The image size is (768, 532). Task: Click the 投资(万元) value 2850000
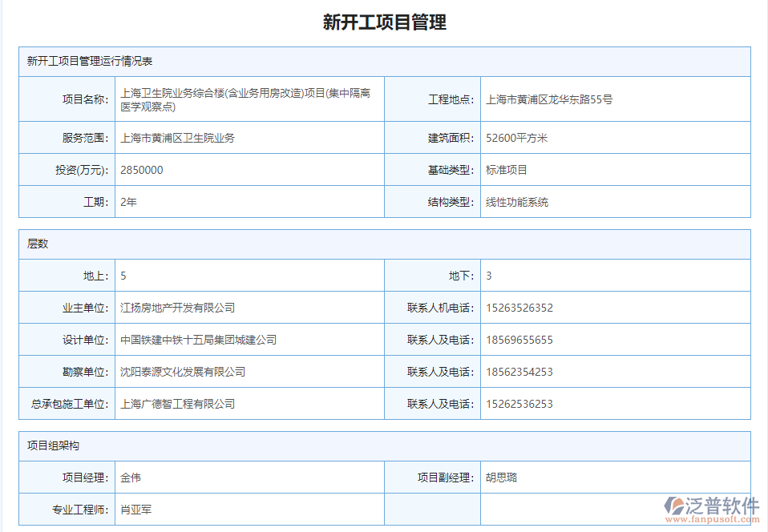tap(143, 169)
